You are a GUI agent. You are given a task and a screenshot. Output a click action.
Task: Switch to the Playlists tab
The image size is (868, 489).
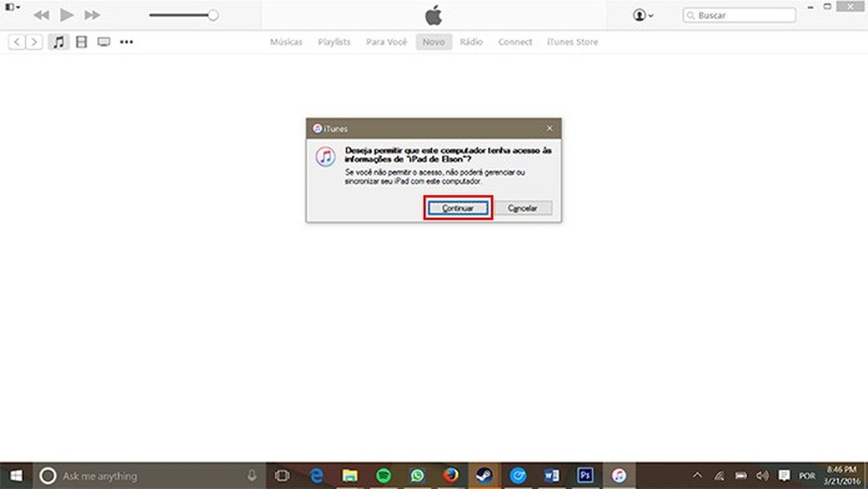pyautogui.click(x=333, y=41)
